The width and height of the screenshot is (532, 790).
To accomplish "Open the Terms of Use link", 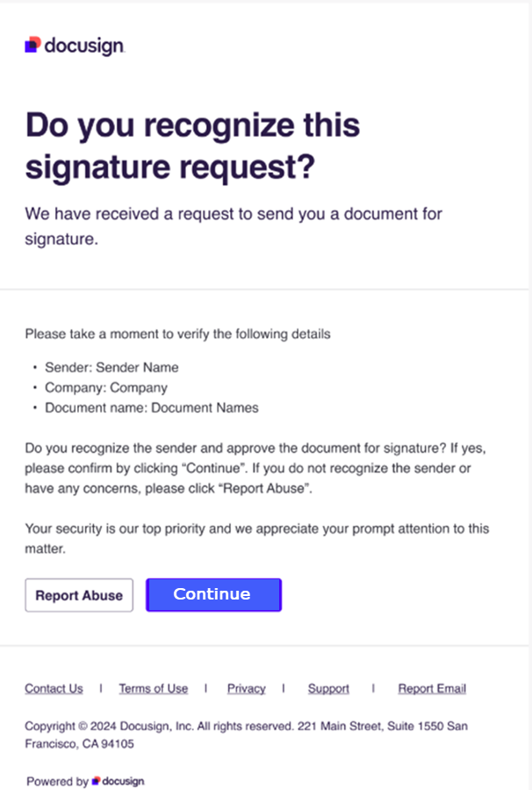I will point(153,688).
